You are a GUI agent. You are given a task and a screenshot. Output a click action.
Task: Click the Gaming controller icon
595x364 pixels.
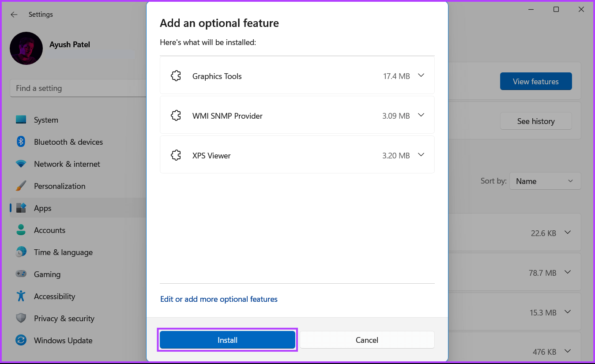tap(21, 274)
